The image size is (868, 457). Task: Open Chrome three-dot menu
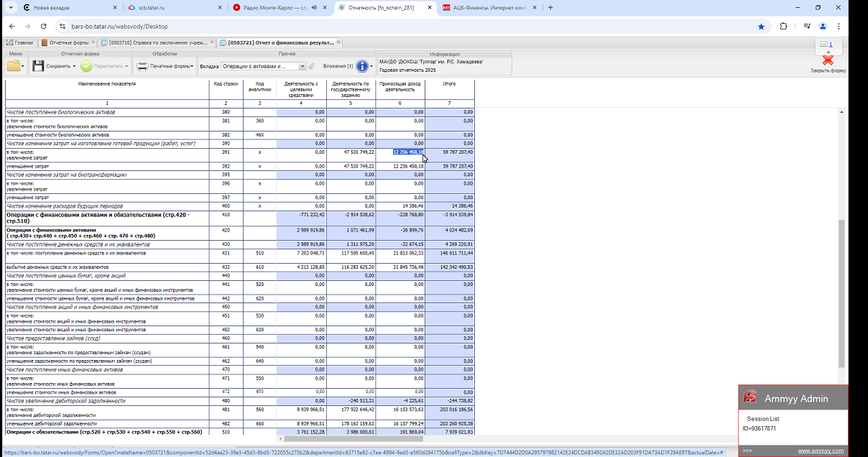[x=839, y=27]
